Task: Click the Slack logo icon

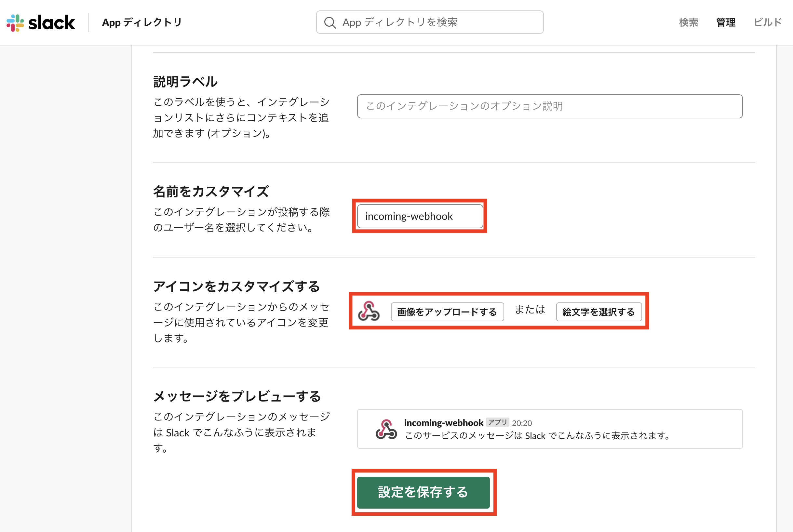Action: [x=15, y=22]
